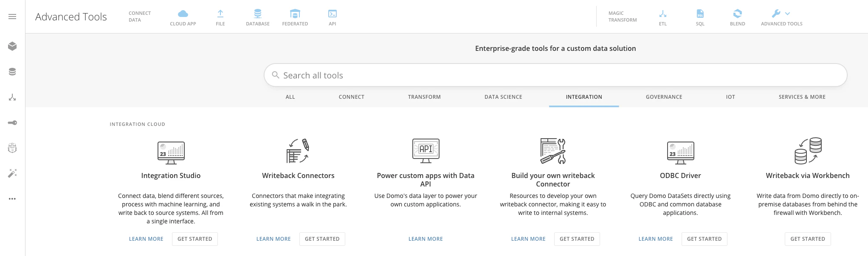Click the Cloud App connector icon

[183, 14]
